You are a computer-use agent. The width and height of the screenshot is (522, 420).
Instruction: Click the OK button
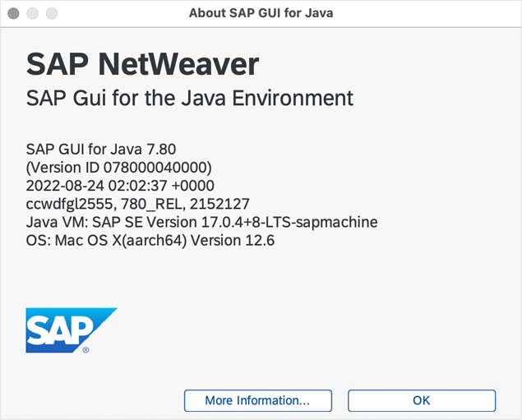coord(422,400)
